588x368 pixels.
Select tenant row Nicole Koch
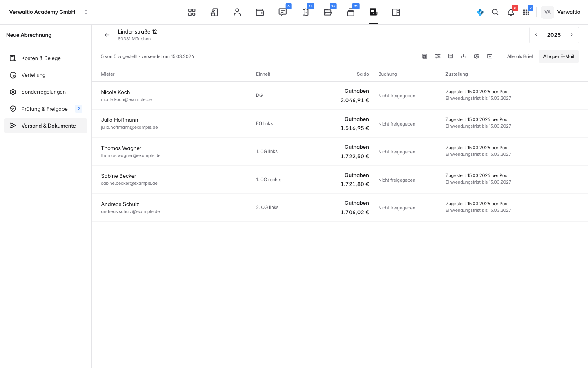[x=340, y=96]
